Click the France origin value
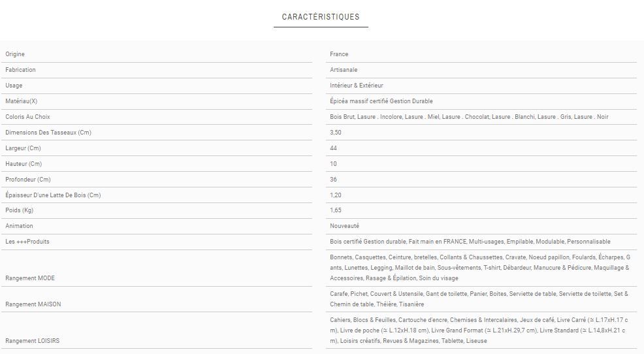The width and height of the screenshot is (644, 354). click(x=339, y=54)
